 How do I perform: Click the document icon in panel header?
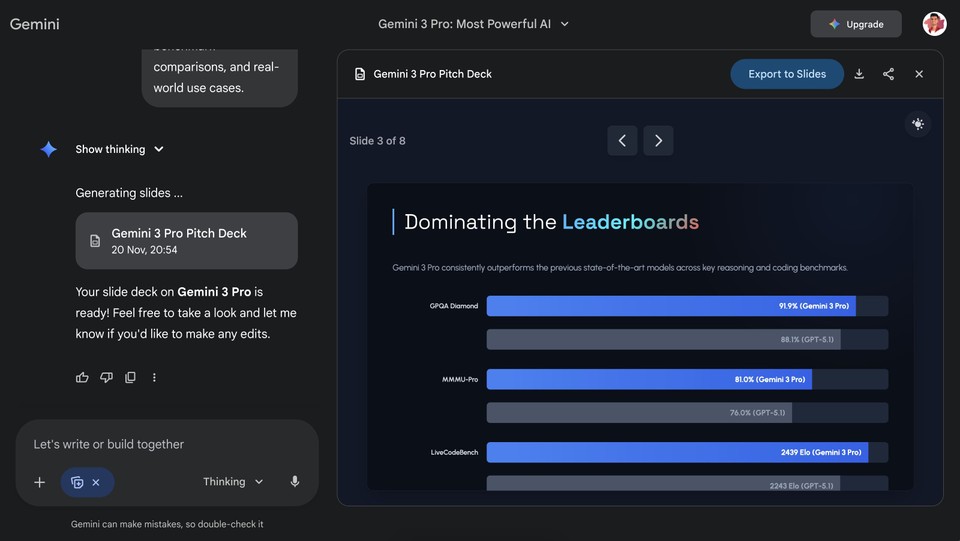coord(360,74)
